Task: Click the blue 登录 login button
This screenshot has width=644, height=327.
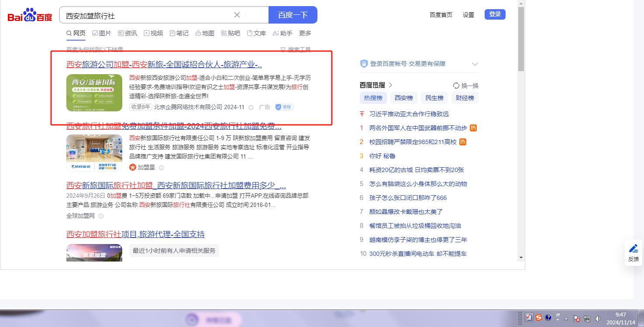Action: (495, 14)
